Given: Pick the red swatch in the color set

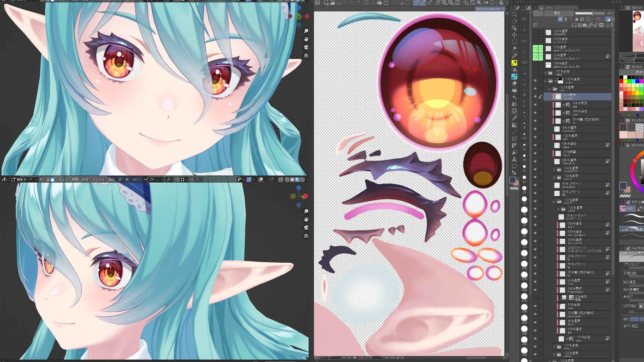Looking at the screenshot, I should coord(621,81).
